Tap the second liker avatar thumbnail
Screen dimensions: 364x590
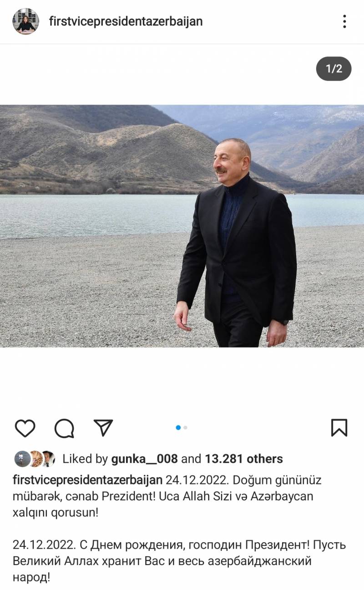35,459
